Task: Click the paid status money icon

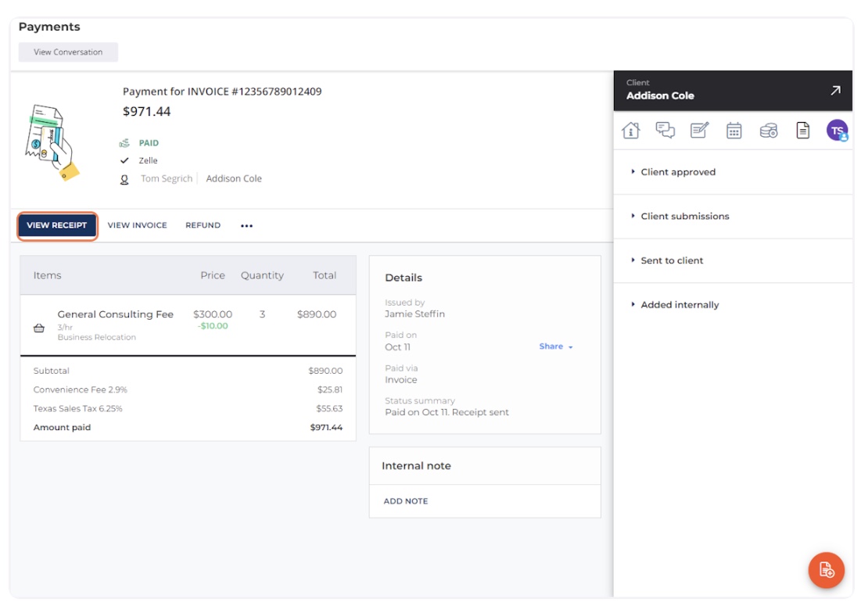Action: click(124, 143)
